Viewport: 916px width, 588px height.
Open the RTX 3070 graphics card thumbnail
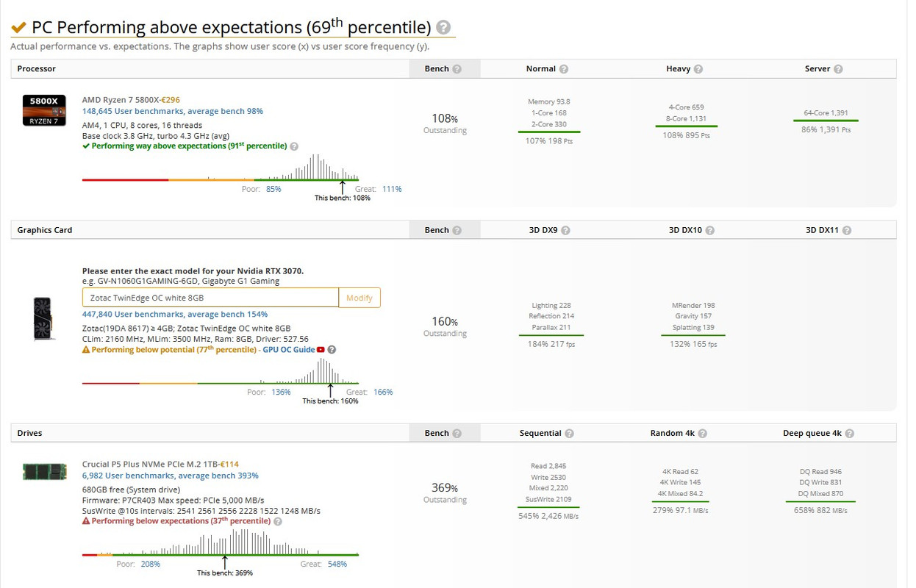click(x=44, y=318)
